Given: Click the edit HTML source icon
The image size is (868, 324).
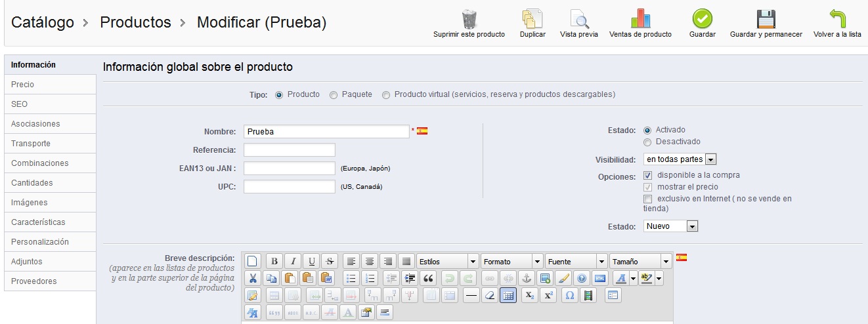Looking at the screenshot, I should (x=599, y=278).
